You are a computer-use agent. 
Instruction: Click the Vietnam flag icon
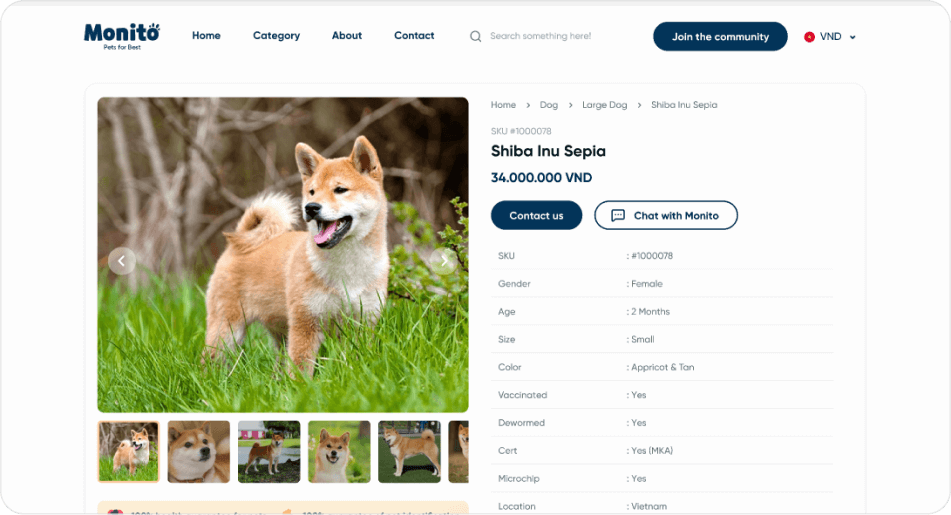point(809,37)
